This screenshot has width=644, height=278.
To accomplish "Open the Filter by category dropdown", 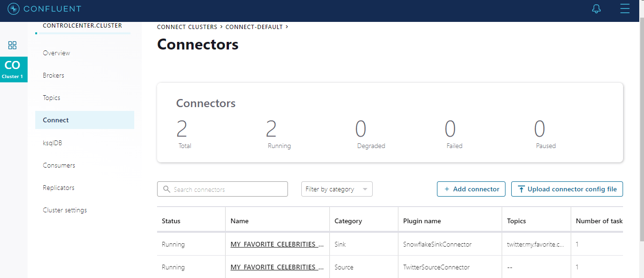I will click(x=337, y=189).
